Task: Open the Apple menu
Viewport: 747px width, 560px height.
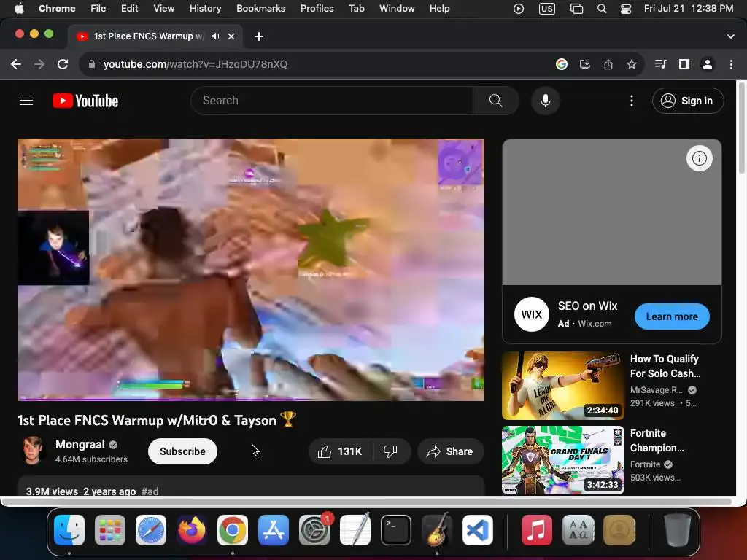Action: (x=19, y=9)
